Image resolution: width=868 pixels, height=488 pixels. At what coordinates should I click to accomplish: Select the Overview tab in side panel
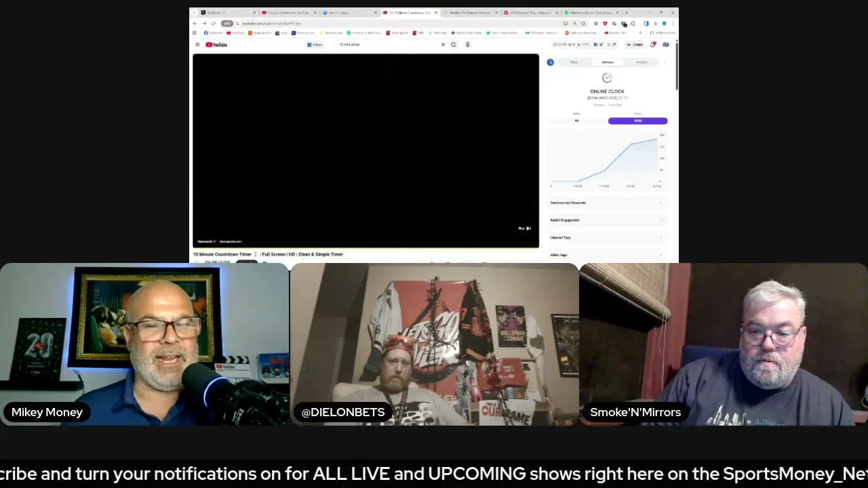[x=608, y=62]
